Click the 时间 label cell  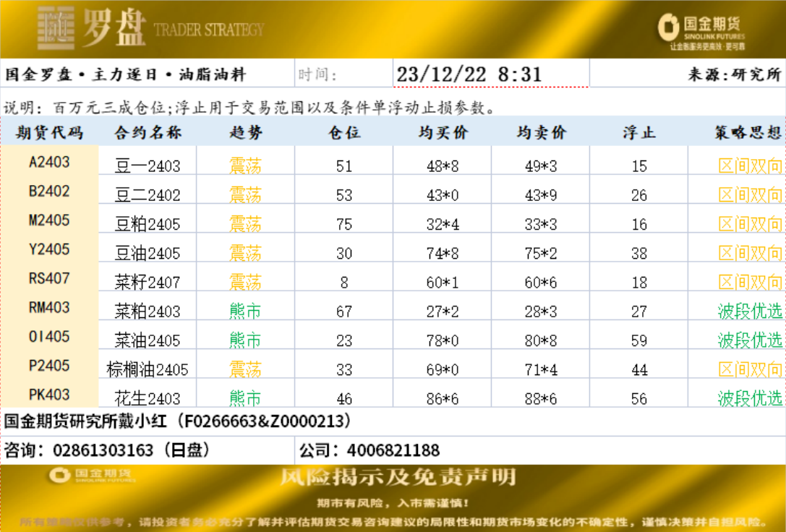point(344,74)
